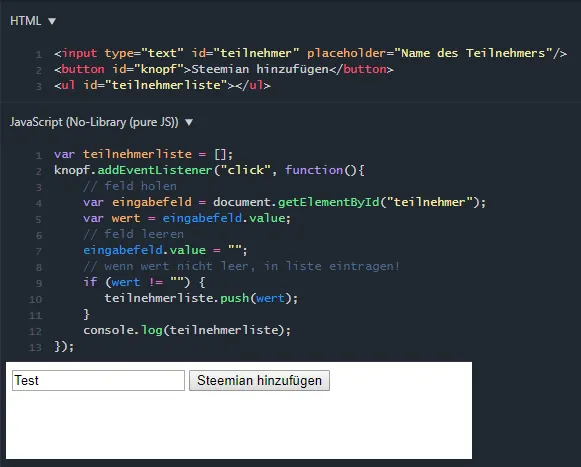Viewport: 581px width, 467px height.
Task: Click the HTML line with ul id="teilnehmerliste"
Action: click(x=162, y=85)
